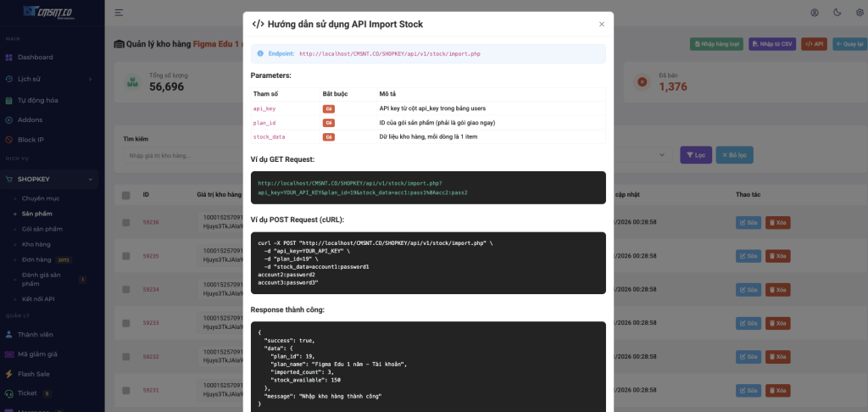This screenshot has width=868, height=412.
Task: Switch to dark mode with moon icon
Action: pyautogui.click(x=837, y=13)
